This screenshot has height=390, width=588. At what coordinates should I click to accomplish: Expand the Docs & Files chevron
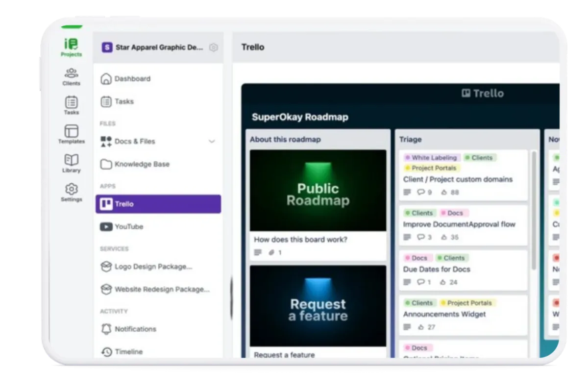coord(212,141)
